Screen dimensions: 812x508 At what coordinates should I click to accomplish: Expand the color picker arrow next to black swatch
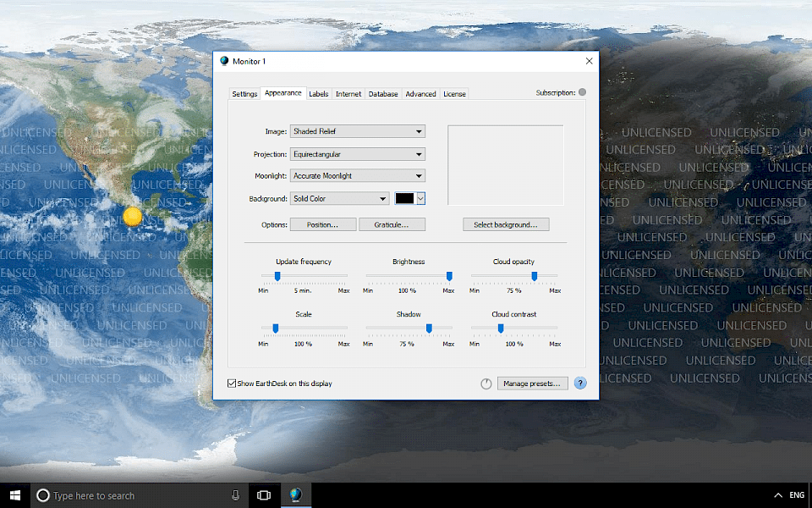coord(420,198)
